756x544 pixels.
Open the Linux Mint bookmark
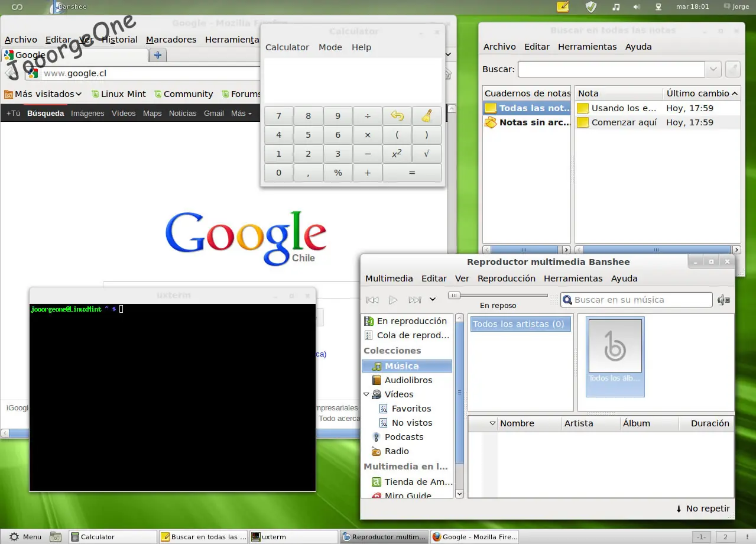coord(118,94)
